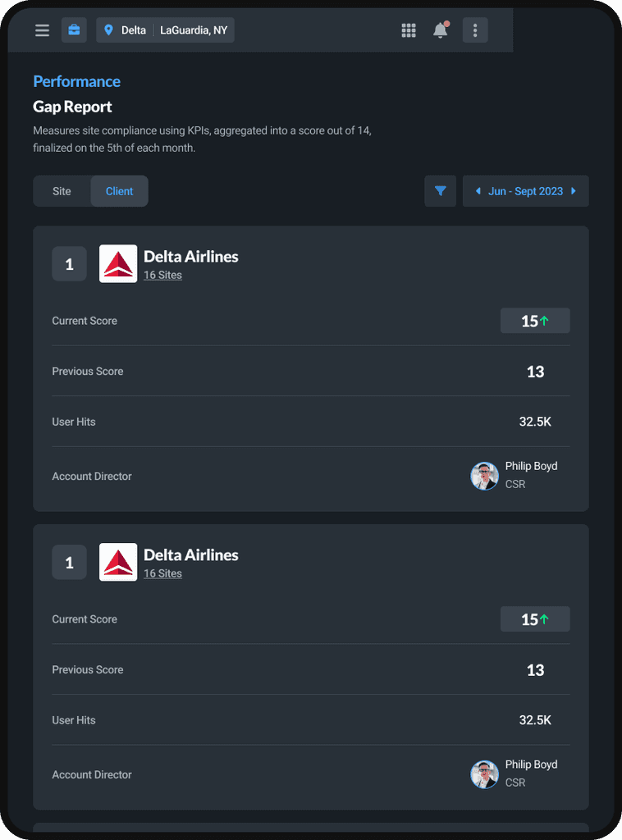Click user hits 32.5K in first card
Screen dimensions: 622x840
coord(535,422)
